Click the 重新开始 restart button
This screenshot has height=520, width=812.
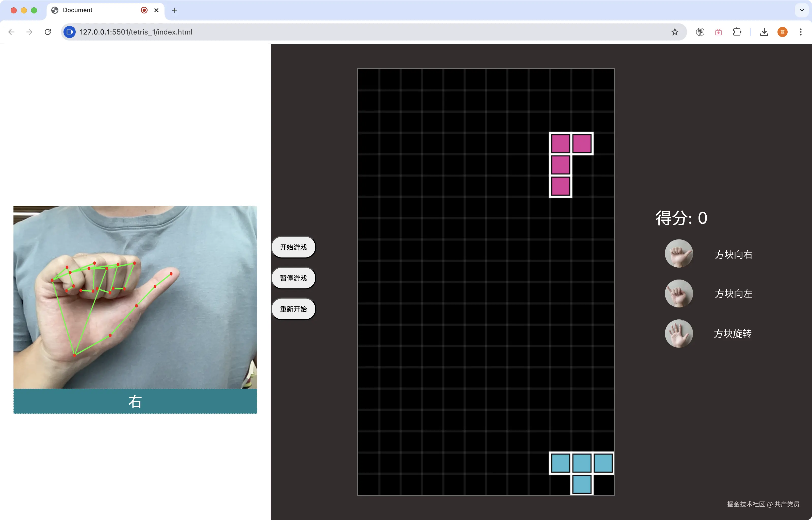[293, 309]
